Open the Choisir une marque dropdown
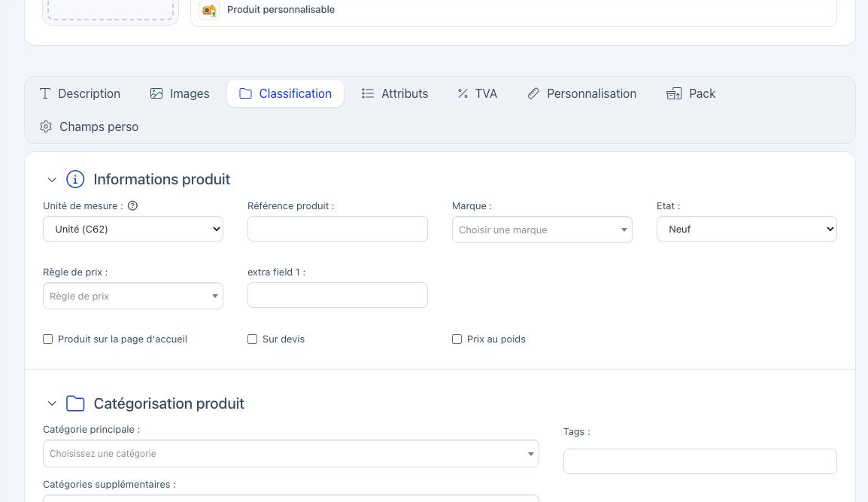The image size is (868, 502). coord(542,230)
